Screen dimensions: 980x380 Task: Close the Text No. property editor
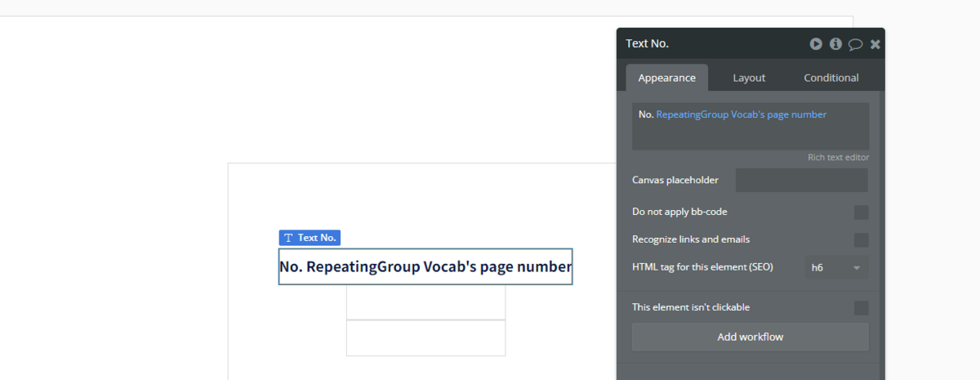[875, 44]
